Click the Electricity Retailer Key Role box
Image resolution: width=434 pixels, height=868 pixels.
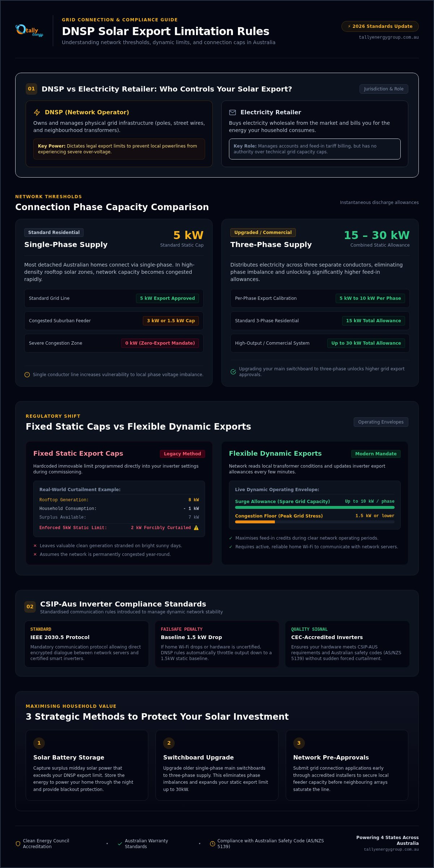(315, 149)
